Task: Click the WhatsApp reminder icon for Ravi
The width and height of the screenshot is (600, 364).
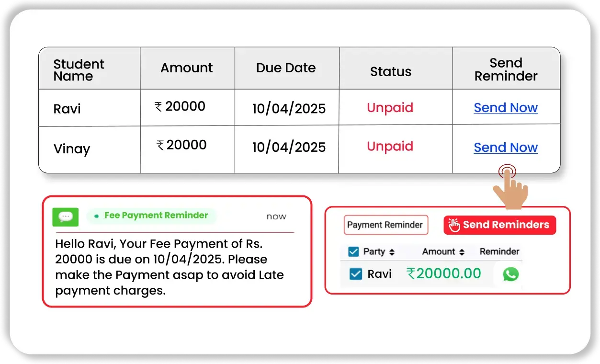Action: pos(510,274)
